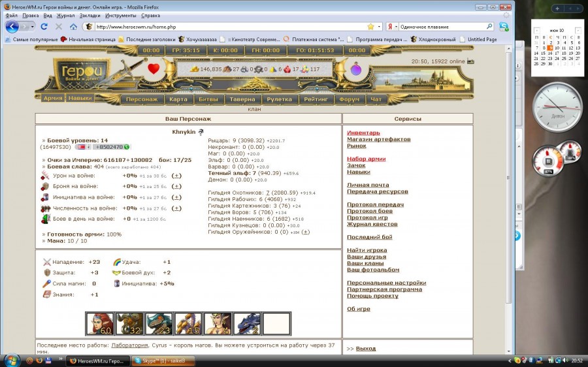Screen dimensions: 588x367
Task: Click the plus next to Урон на войне
Action: coord(176,176)
